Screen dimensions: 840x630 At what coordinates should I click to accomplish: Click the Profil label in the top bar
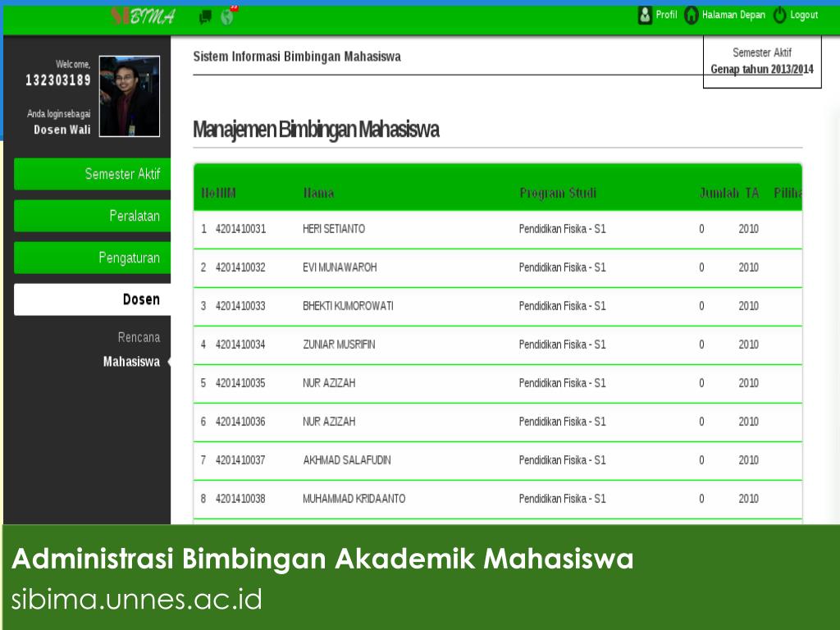point(665,15)
